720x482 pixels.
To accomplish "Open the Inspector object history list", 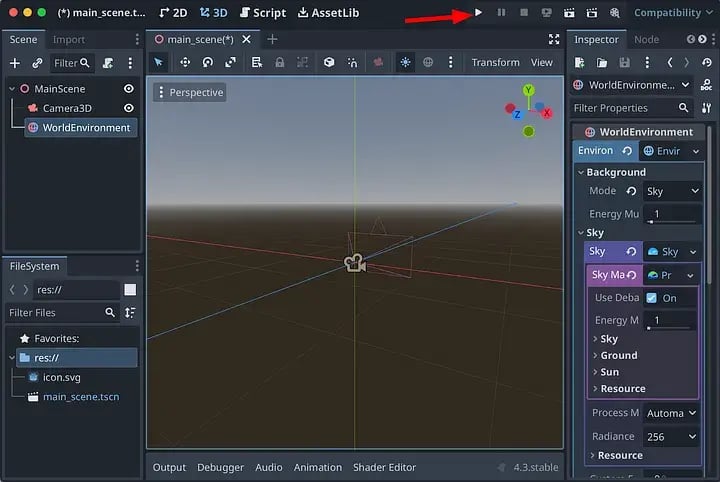I will click(x=707, y=62).
